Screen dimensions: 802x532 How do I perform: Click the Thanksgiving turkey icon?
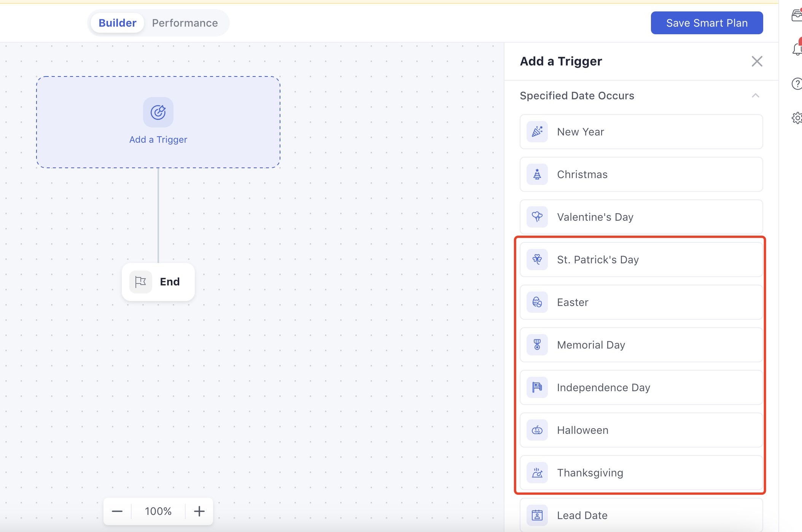[x=537, y=473]
